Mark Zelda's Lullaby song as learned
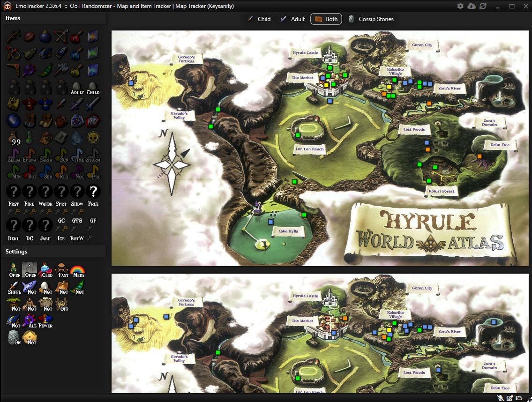This screenshot has width=532, height=402. (14, 154)
